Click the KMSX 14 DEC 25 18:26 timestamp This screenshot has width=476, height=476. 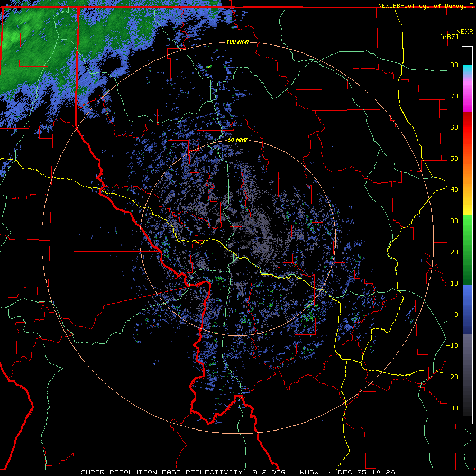click(x=347, y=472)
